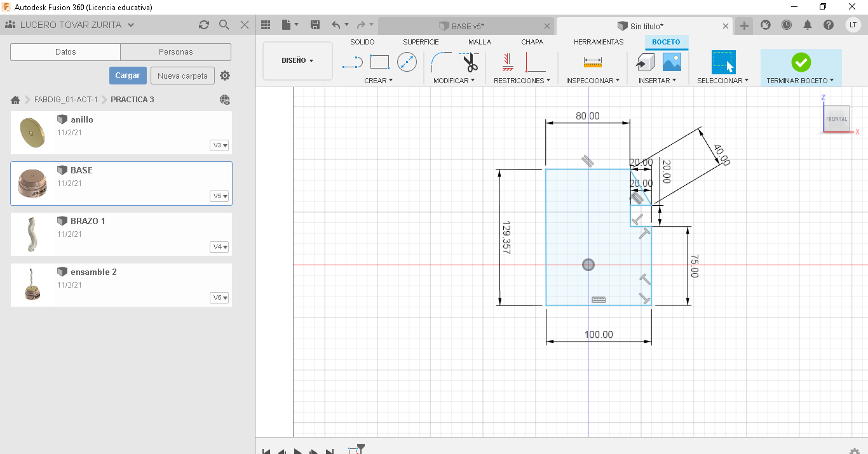Expand the MODIFICAR menu
The width and height of the screenshot is (868, 454).
pos(454,81)
